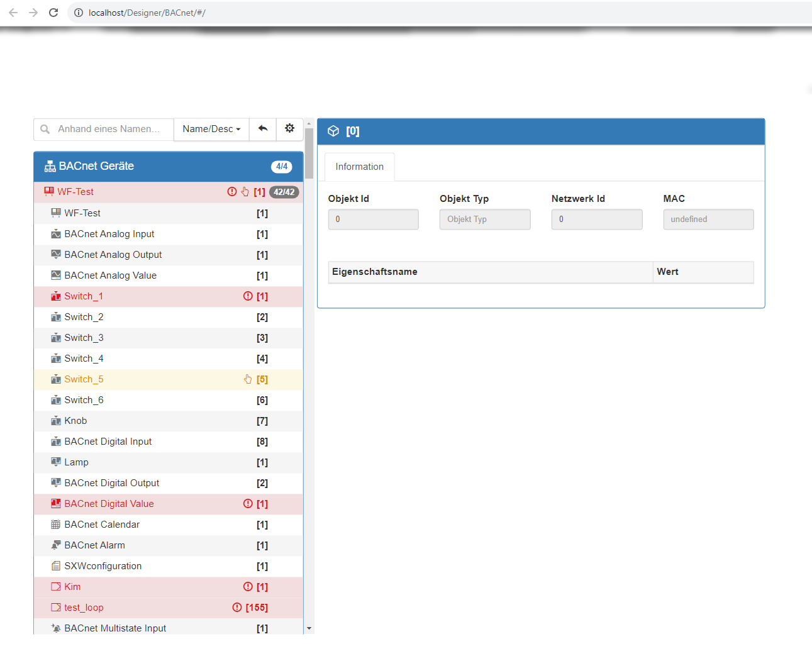
Task: Click the scrollbar down arrow
Action: point(309,628)
